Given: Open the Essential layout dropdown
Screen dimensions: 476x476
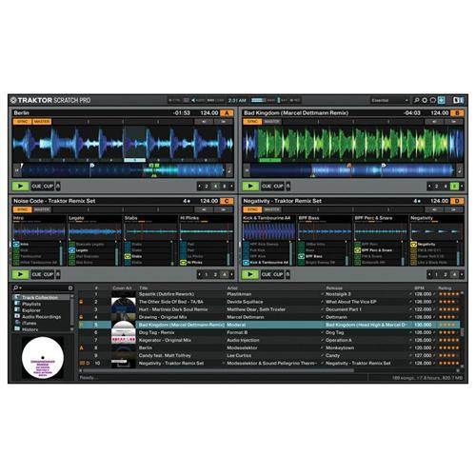Looking at the screenshot, I should tap(389, 100).
